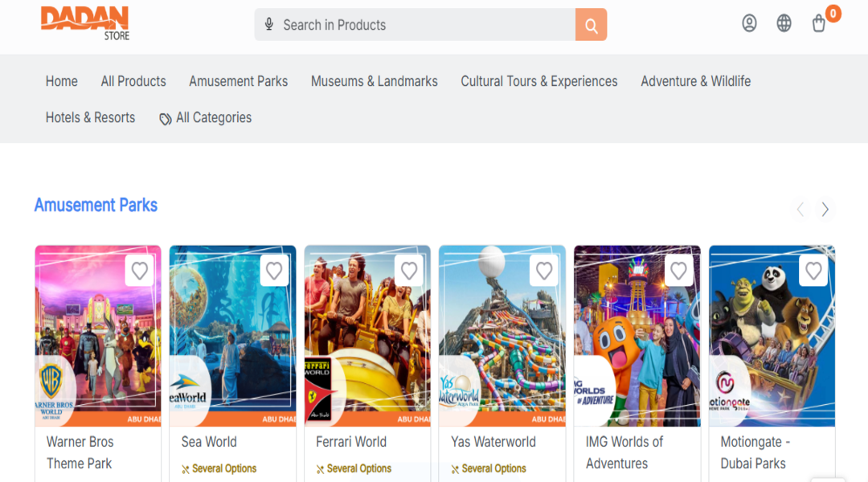Open the IMG Worlds of Adventures image
This screenshot has width=868, height=482.
coord(637,336)
